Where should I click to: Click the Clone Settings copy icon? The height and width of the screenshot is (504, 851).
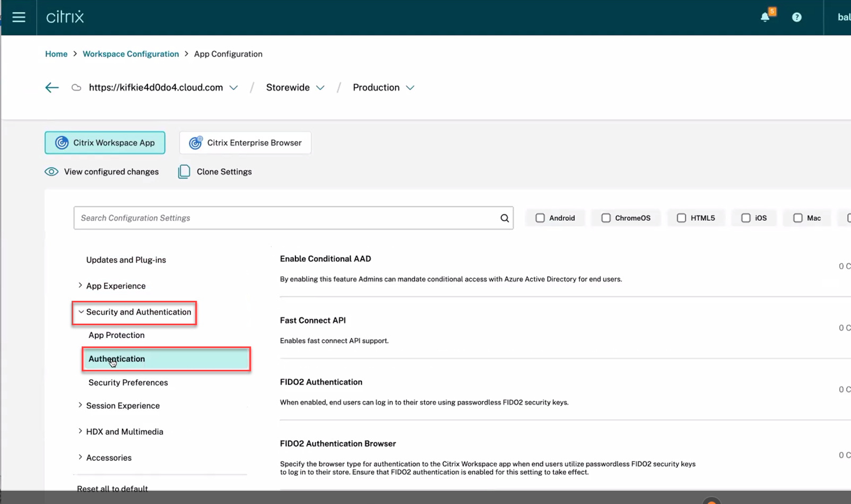[x=184, y=171]
